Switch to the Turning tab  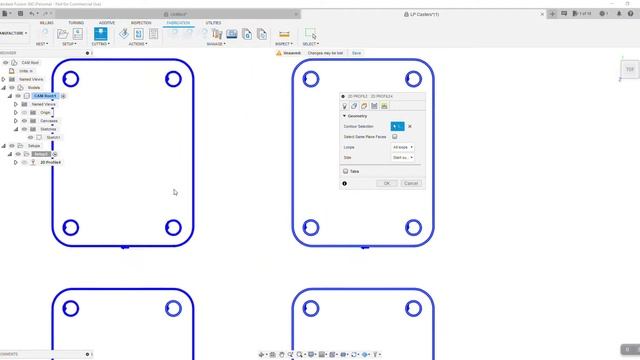click(76, 23)
